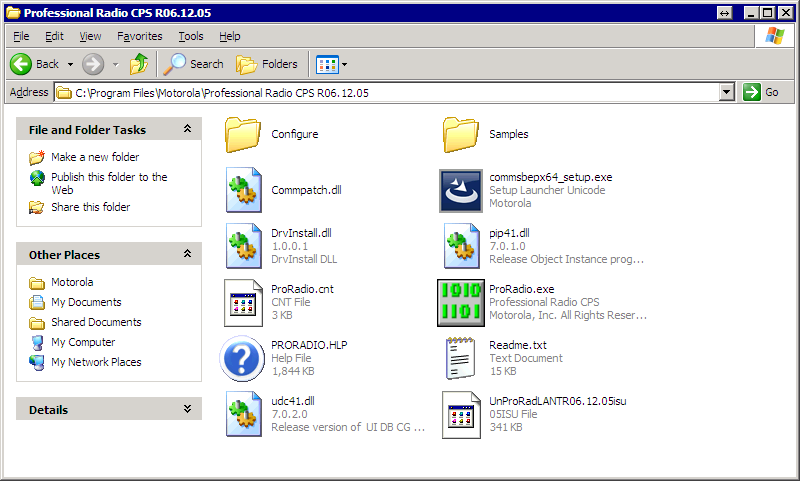Select the udc41.dll file icon
This screenshot has height=481, width=800.
(x=243, y=414)
